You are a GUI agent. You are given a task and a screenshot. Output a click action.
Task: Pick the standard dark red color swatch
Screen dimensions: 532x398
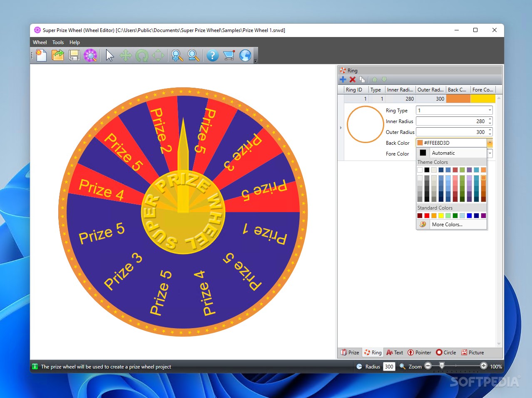(420, 215)
